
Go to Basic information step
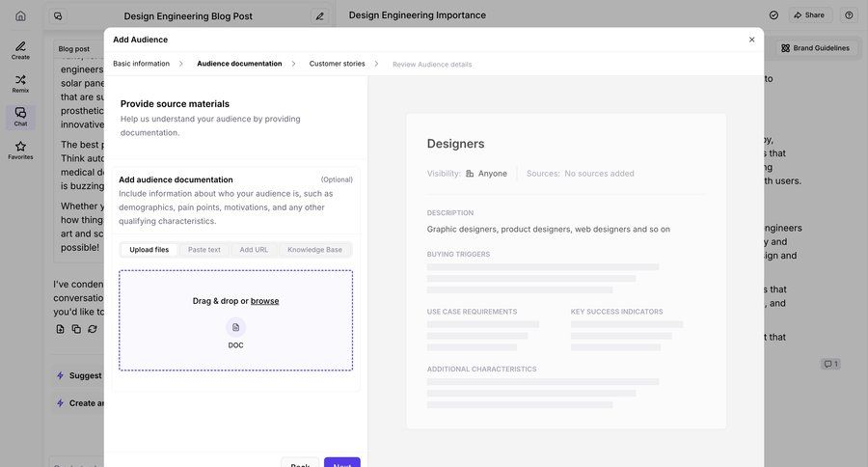pos(141,64)
